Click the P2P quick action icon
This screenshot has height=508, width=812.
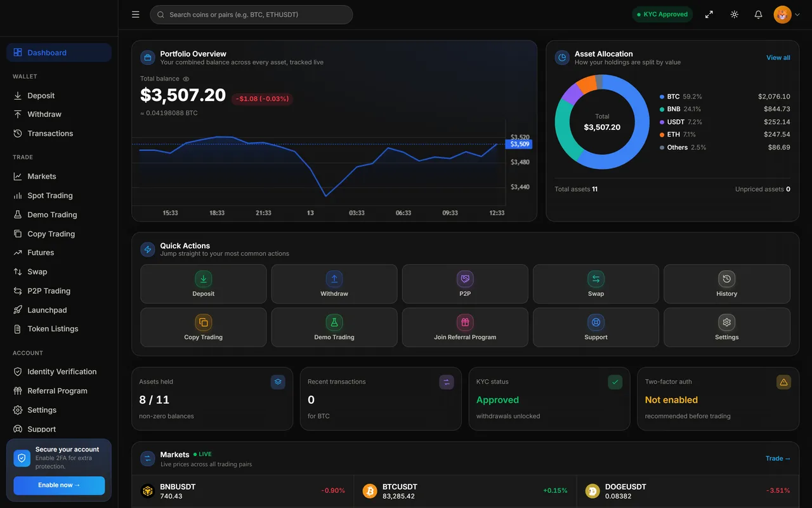click(465, 279)
